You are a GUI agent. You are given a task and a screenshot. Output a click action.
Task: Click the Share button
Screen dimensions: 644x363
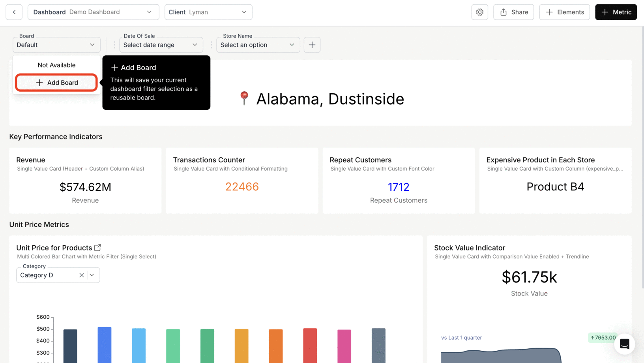(x=513, y=12)
